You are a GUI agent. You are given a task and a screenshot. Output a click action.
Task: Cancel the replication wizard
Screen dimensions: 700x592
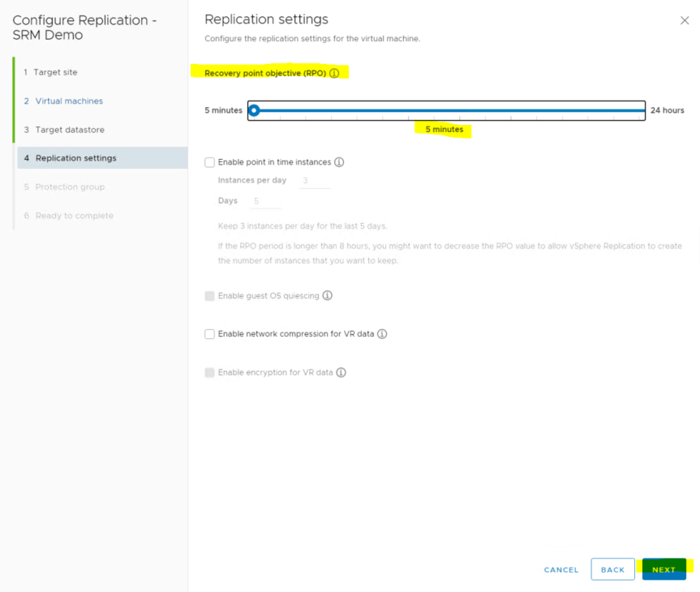pyautogui.click(x=561, y=569)
